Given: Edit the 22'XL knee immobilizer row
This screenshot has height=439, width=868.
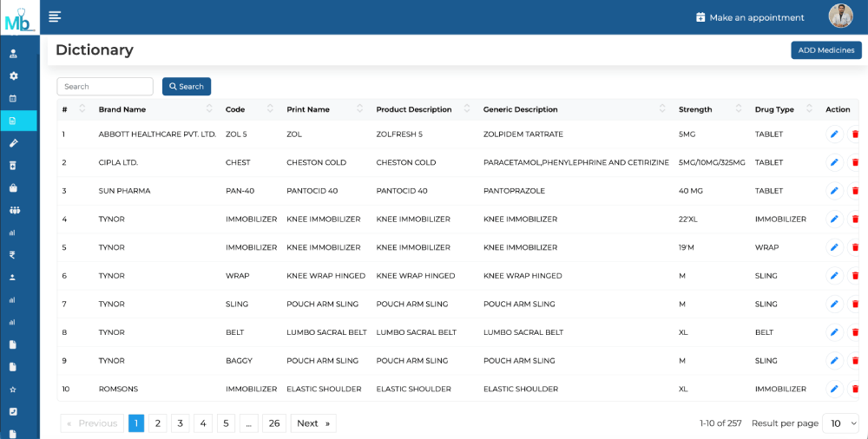Looking at the screenshot, I should [x=835, y=219].
